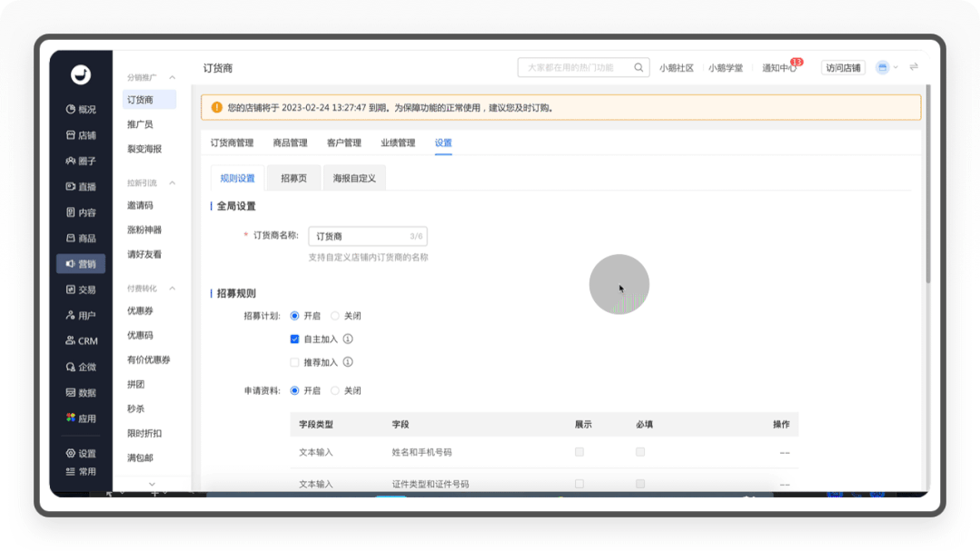
Task: Open 拼团 in the side menu
Action: (135, 384)
